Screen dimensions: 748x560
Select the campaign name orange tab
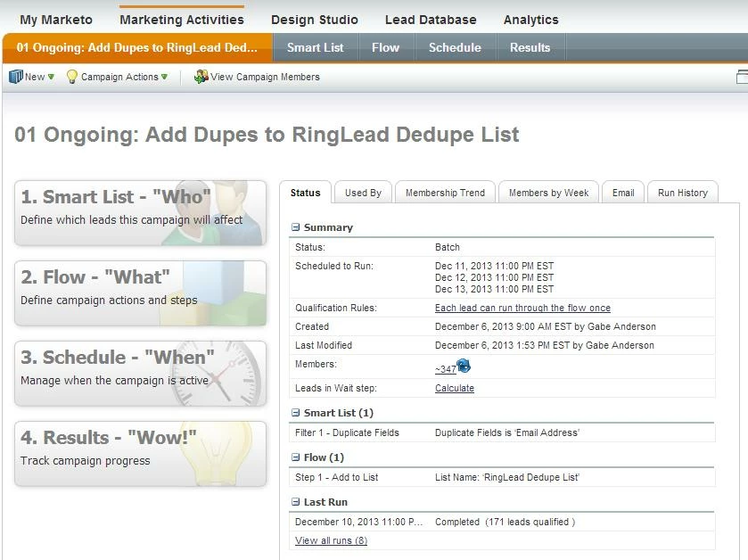[137, 47]
